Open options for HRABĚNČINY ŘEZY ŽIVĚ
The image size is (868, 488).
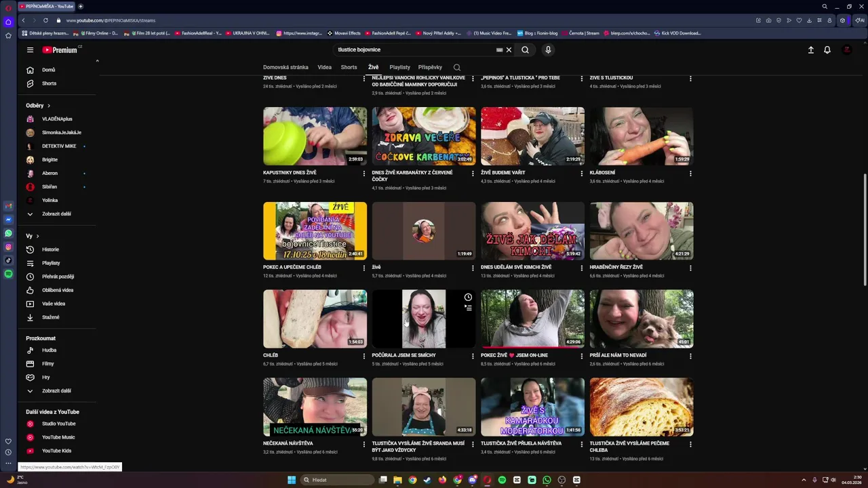[690, 268]
